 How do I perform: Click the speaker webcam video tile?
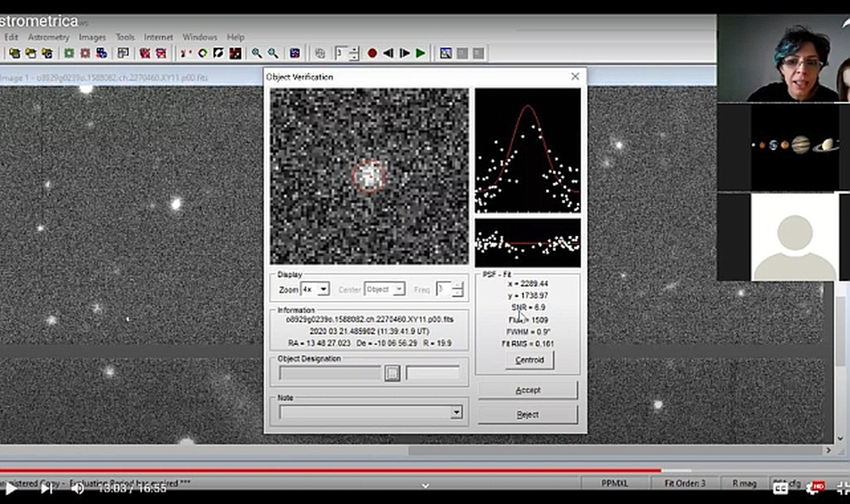coord(784,58)
